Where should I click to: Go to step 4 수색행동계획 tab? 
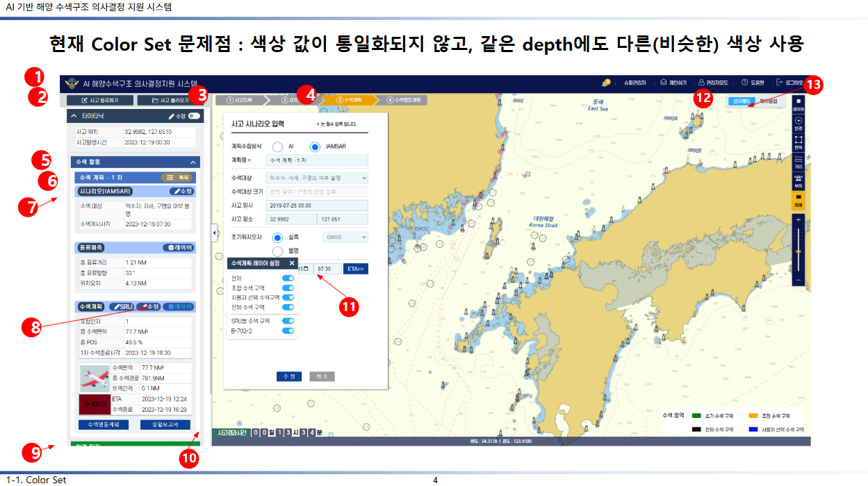[403, 100]
